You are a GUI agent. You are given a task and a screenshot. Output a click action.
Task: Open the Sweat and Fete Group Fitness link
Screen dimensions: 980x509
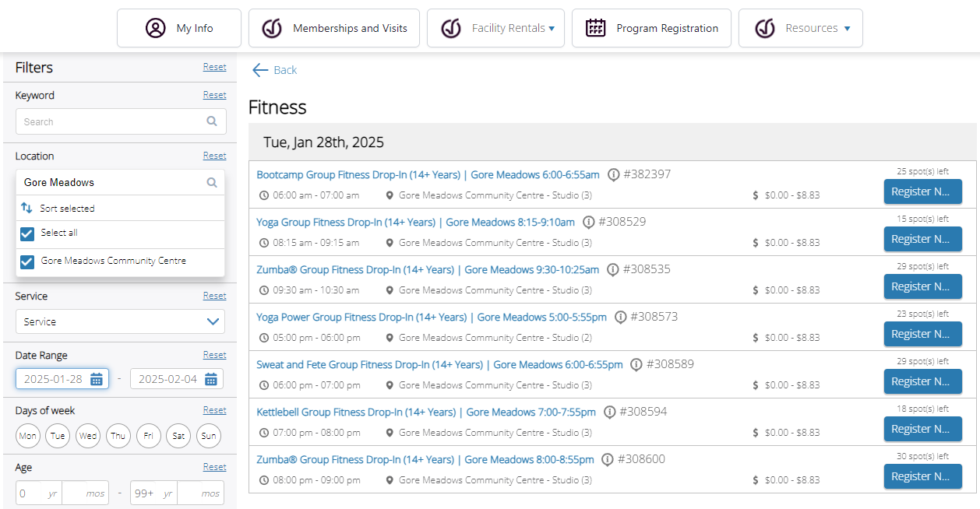(x=439, y=364)
